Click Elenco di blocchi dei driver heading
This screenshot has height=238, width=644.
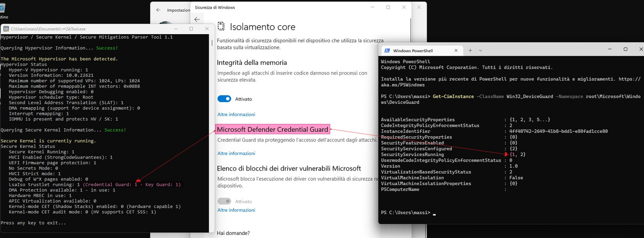click(289, 168)
